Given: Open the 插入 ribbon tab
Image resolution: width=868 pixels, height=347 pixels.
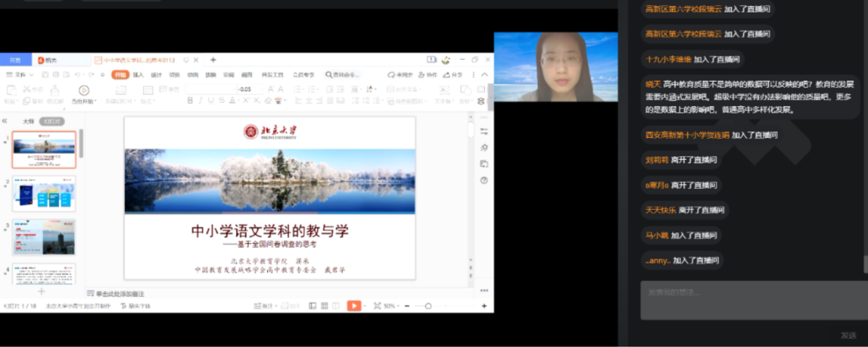Looking at the screenshot, I should click(x=138, y=74).
